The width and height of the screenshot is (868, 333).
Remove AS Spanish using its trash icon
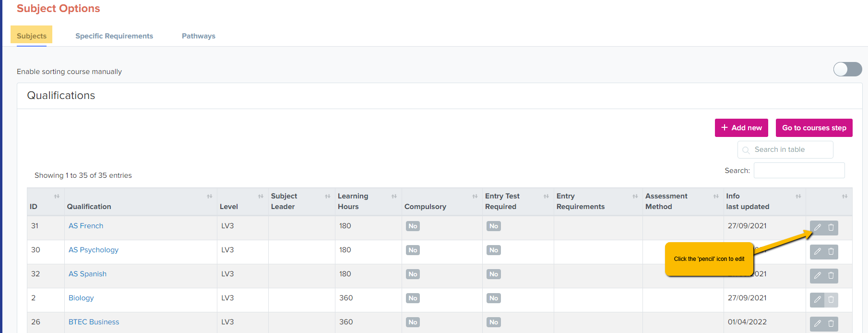click(831, 275)
